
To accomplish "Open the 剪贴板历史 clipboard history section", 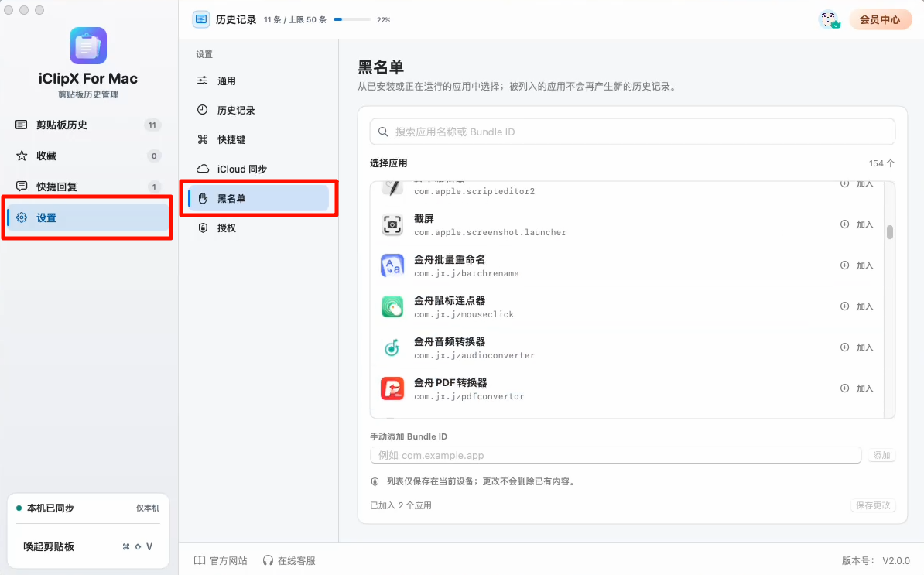I will [87, 125].
